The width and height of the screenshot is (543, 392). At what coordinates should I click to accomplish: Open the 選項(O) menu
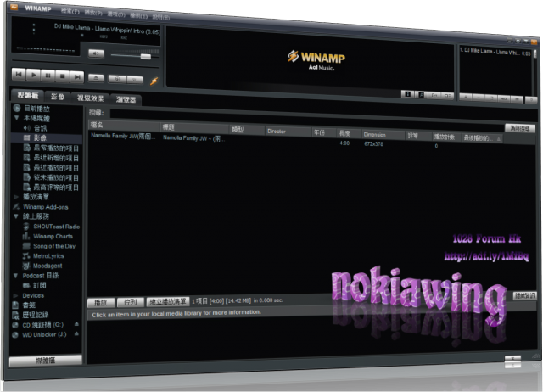pos(116,14)
